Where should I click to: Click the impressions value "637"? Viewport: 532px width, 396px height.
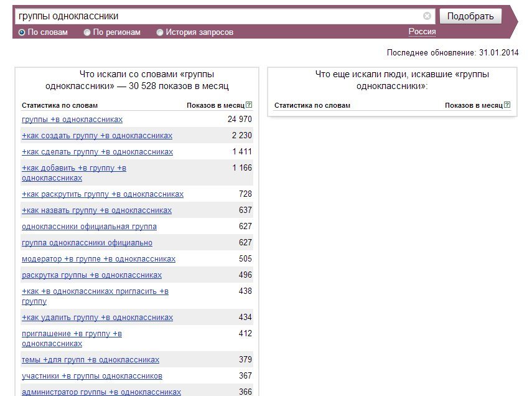pos(245,210)
